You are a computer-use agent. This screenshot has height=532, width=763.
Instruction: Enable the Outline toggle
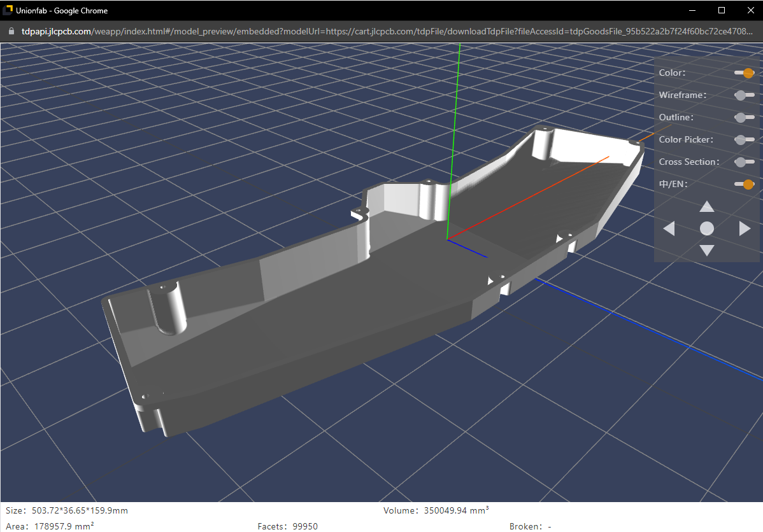click(x=744, y=118)
